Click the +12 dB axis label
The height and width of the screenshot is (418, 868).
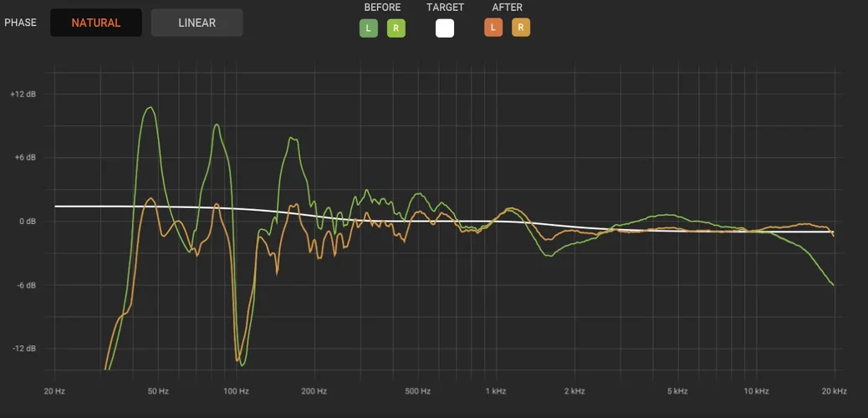(x=23, y=94)
